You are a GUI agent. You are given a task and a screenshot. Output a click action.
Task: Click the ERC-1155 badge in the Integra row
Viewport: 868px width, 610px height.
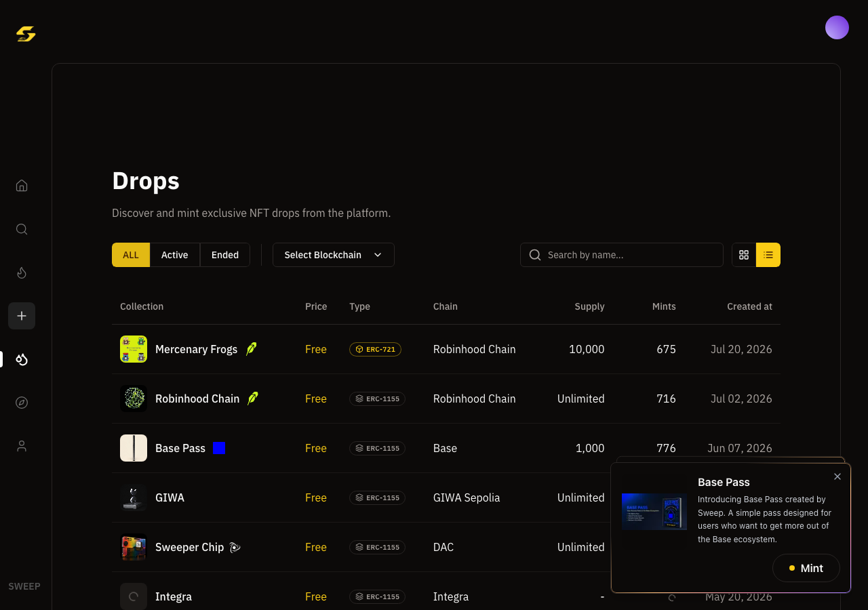(377, 596)
